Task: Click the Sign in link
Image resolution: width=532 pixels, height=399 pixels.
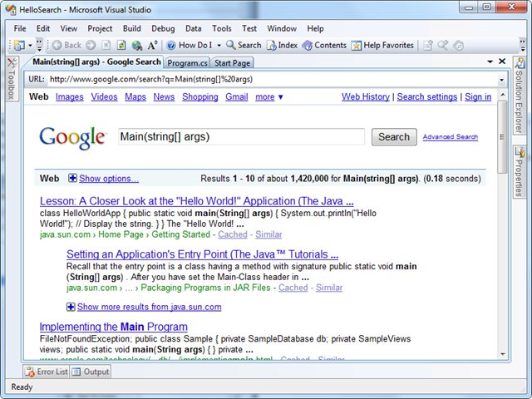Action: 478,97
